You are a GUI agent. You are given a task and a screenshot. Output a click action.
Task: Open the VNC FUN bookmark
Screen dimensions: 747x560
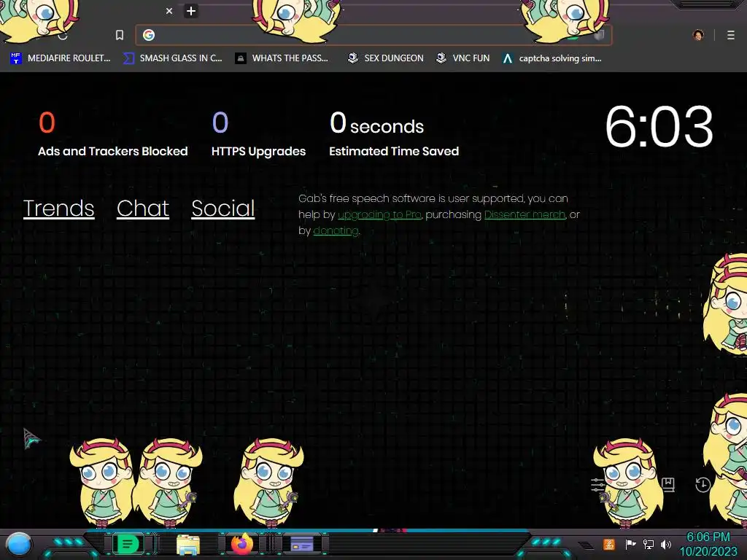tap(463, 58)
